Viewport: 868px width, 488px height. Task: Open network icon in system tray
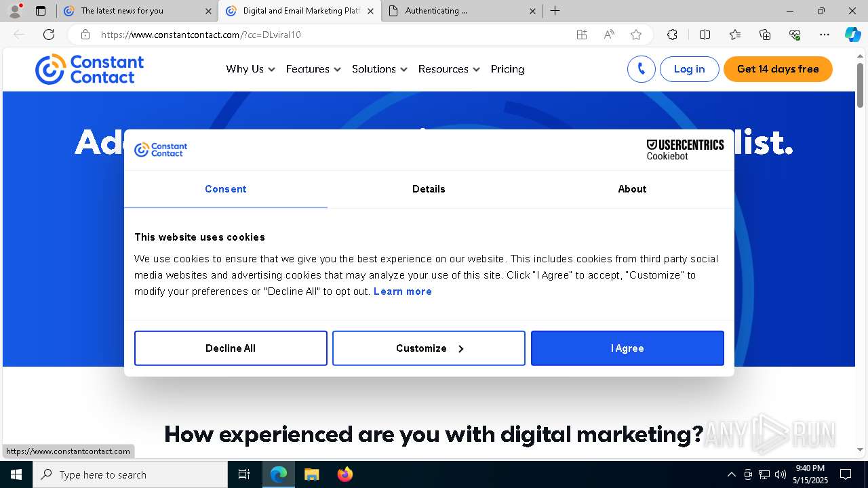coord(764,474)
